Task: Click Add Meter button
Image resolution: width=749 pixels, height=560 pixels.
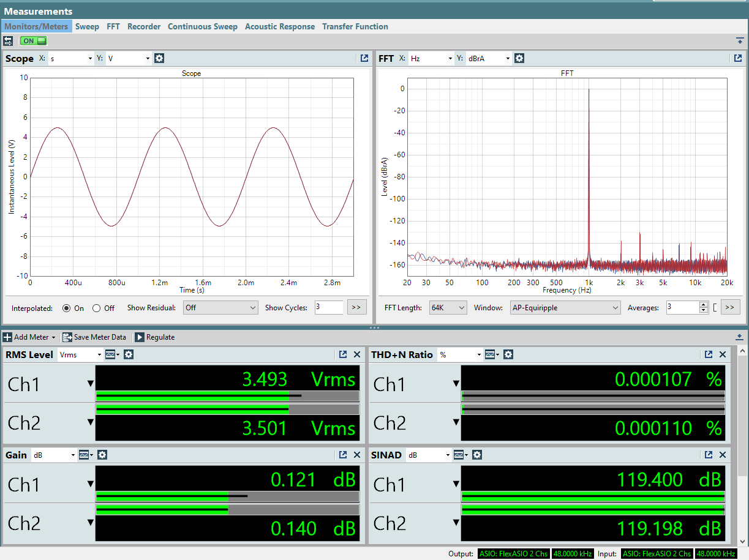Action: click(x=29, y=337)
